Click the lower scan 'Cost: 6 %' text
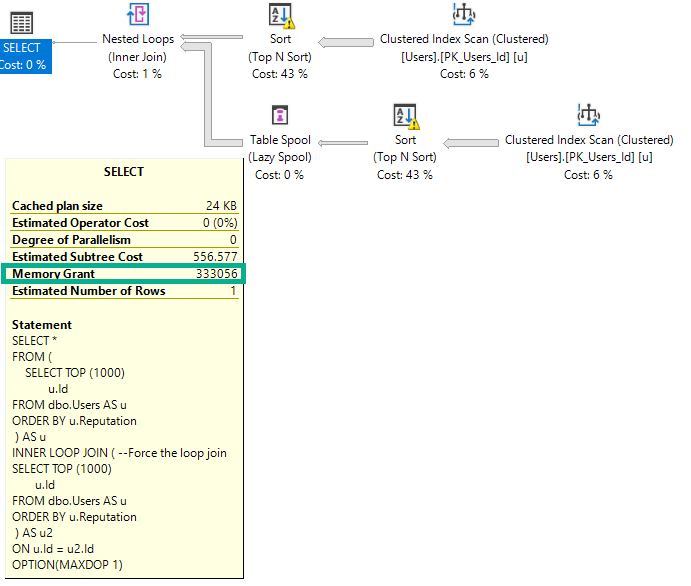The height and width of the screenshot is (586, 691). click(x=588, y=175)
